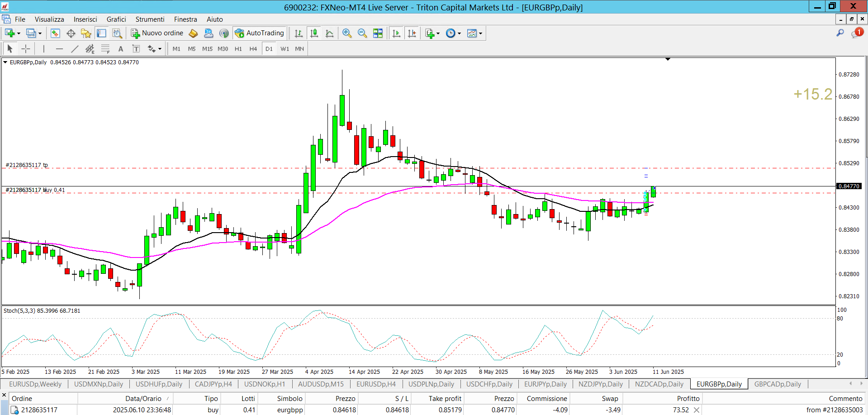Toggle chart auto scroll
The image size is (868, 415).
[x=396, y=33]
